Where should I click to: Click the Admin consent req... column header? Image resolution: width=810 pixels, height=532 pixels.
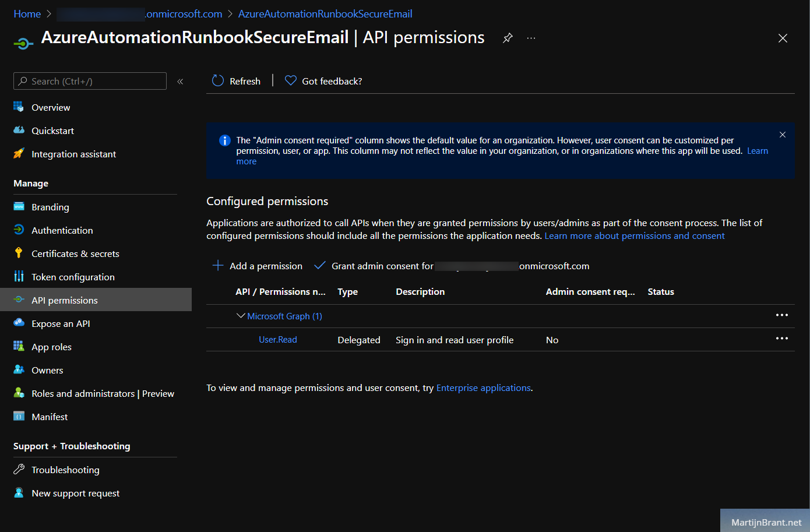pyautogui.click(x=590, y=291)
